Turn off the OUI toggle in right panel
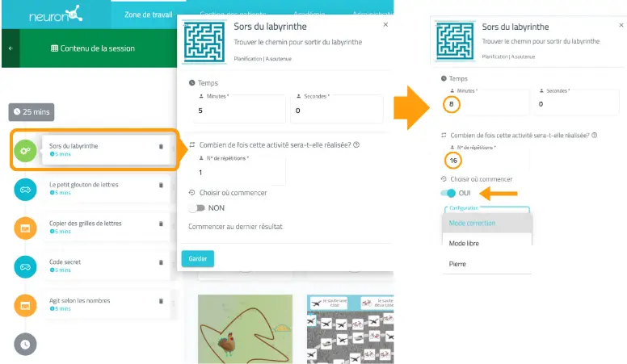This screenshot has height=364, width=627. click(x=448, y=193)
